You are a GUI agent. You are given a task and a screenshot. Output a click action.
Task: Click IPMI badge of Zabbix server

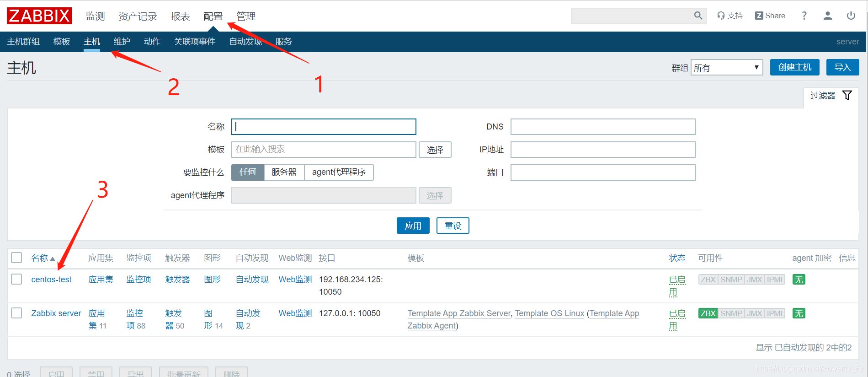(x=775, y=313)
